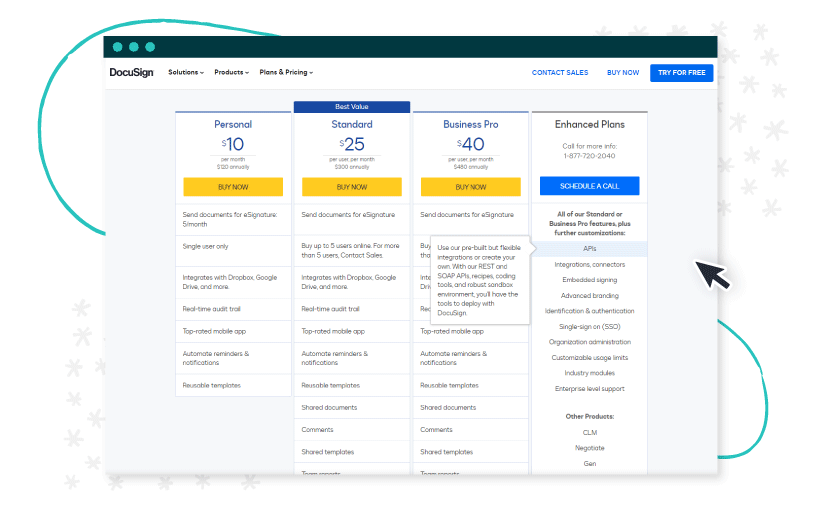The image size is (820, 522).
Task: Select the Standard plan heading
Action: 351,124
